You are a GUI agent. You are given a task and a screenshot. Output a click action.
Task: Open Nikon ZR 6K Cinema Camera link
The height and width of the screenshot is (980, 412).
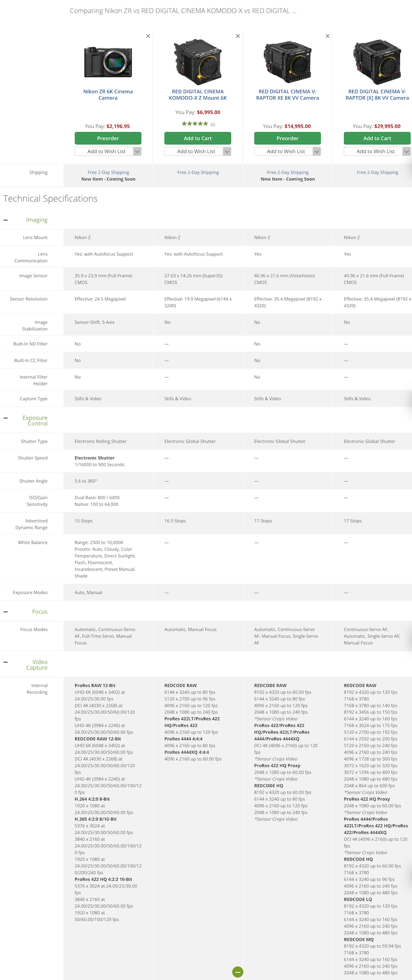[x=108, y=94]
